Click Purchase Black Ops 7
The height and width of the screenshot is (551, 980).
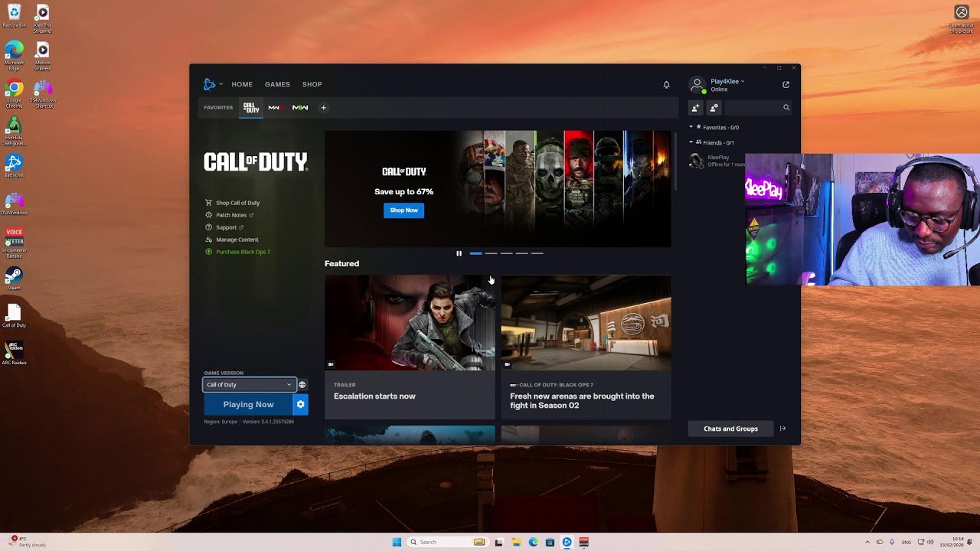[x=243, y=252]
